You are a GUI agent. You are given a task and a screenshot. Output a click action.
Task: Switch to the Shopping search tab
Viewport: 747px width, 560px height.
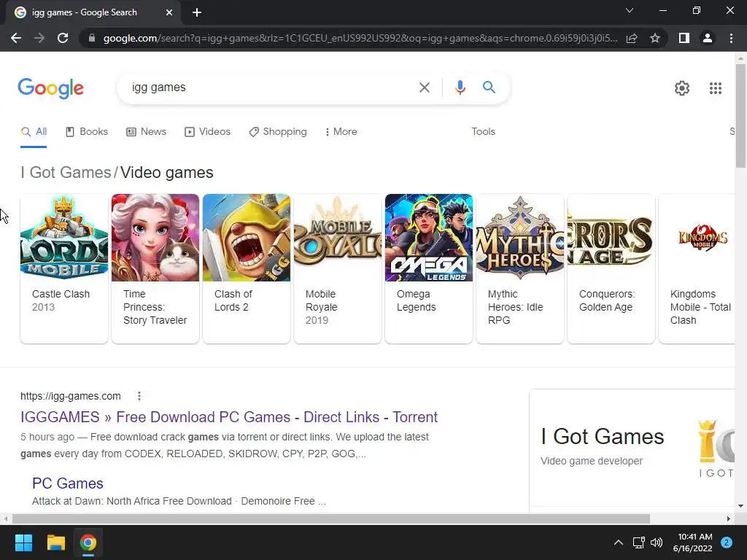click(x=278, y=132)
